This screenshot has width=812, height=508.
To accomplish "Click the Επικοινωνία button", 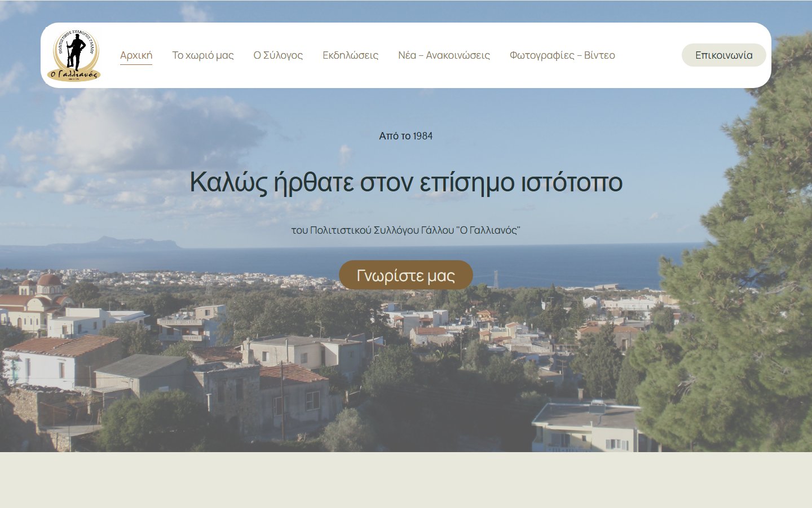I will pos(724,55).
